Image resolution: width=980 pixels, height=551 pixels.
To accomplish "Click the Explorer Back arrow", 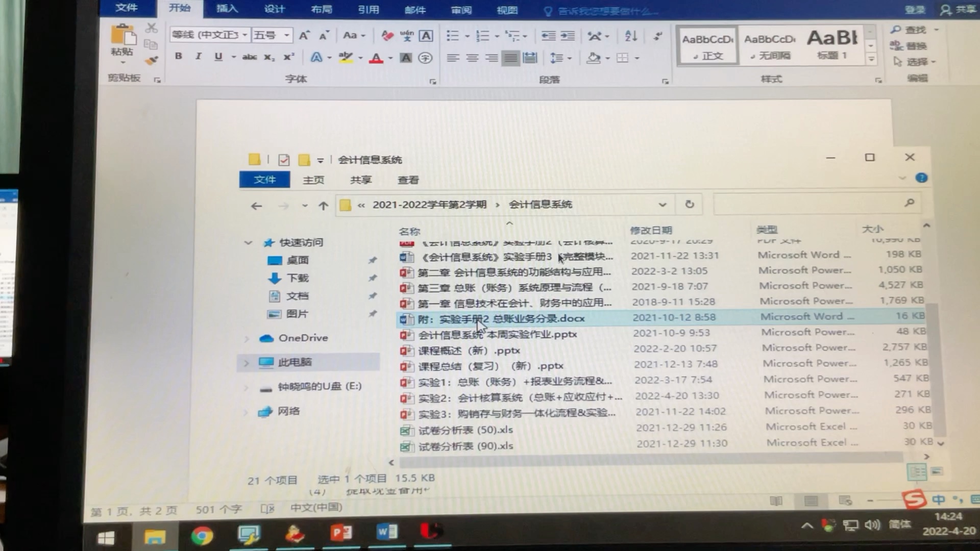I will (x=256, y=206).
